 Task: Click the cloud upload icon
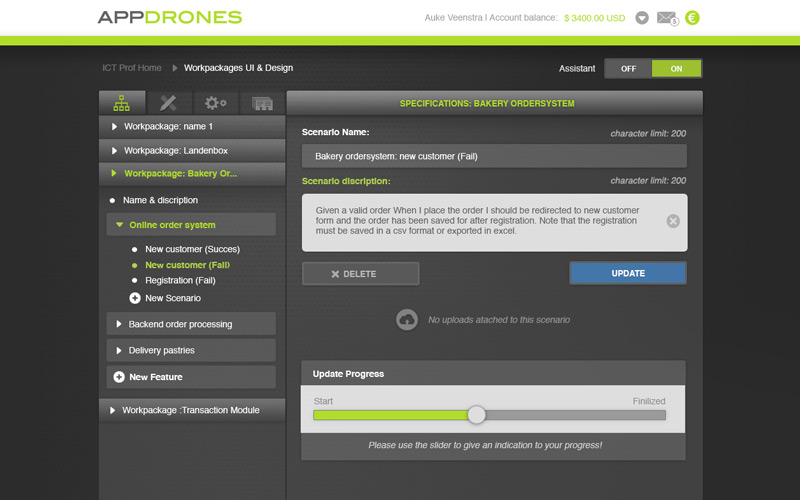407,320
